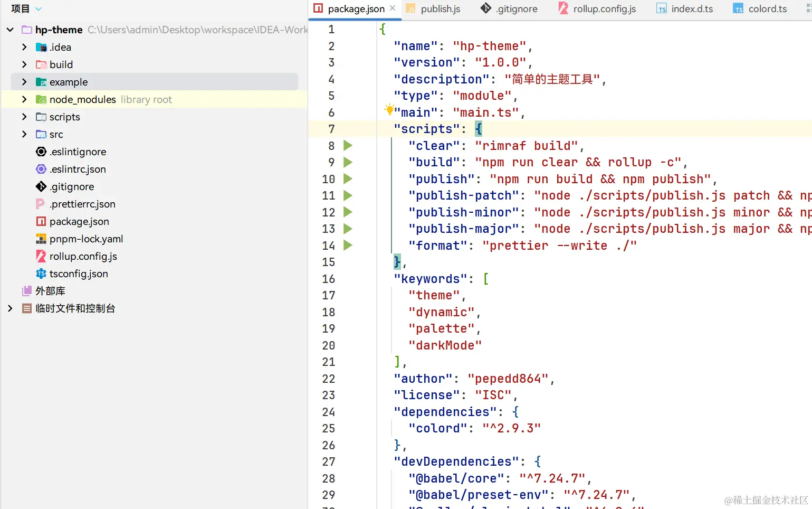Image resolution: width=812 pixels, height=509 pixels.
Task: Click the 临时文件和控制台 icon
Action: tap(27, 308)
